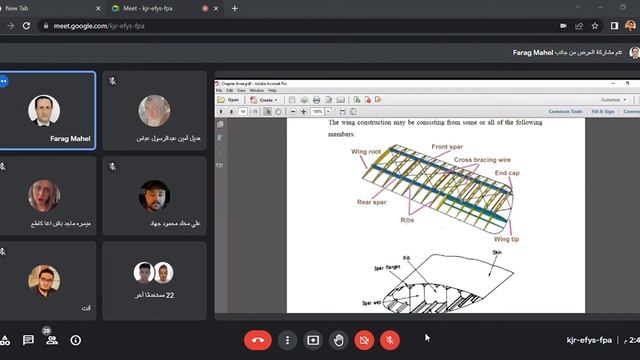Open browser side panel icon

(614, 26)
